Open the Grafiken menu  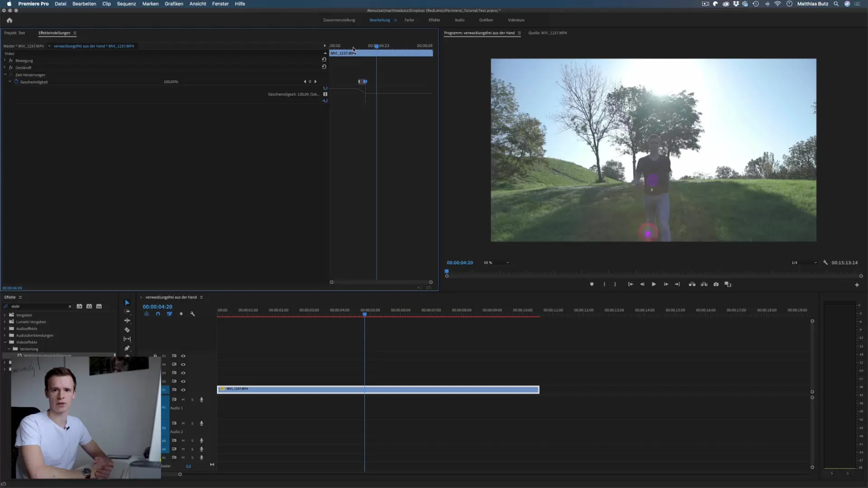click(174, 4)
